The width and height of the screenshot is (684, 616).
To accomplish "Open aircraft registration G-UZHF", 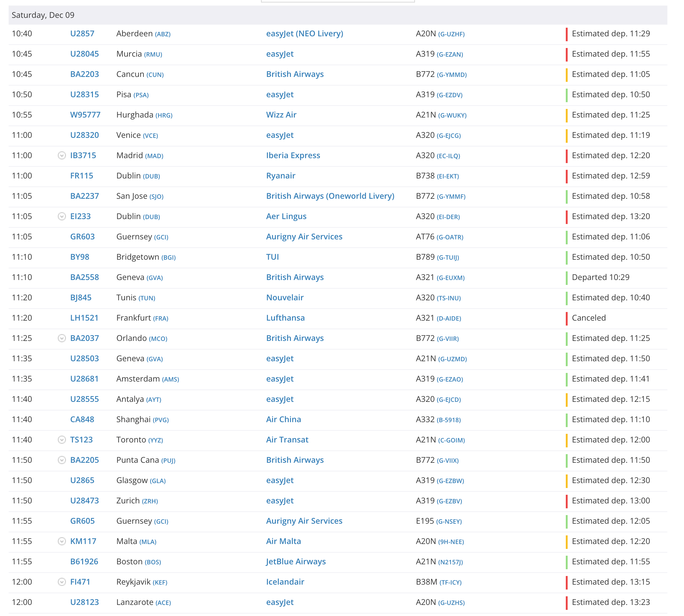I will pyautogui.click(x=451, y=34).
